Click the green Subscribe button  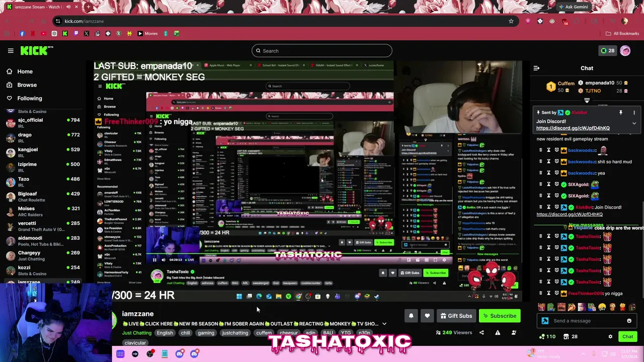pos(499,316)
